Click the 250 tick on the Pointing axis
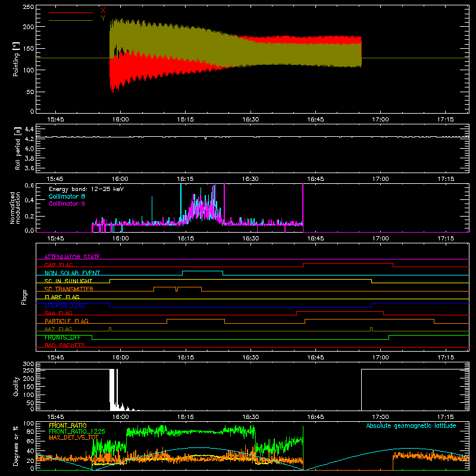 (29, 7)
